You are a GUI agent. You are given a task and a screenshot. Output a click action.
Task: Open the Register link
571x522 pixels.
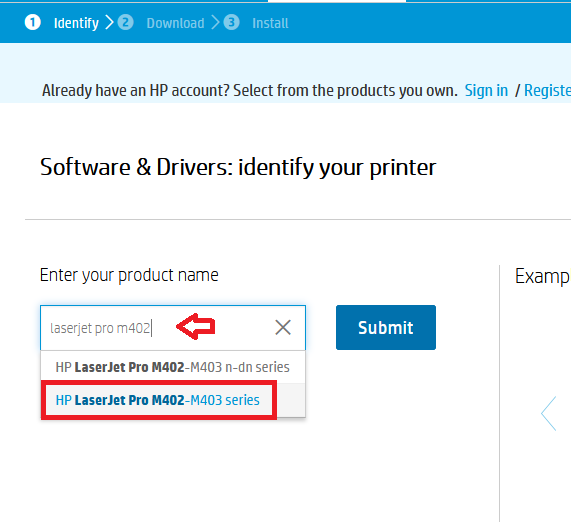(x=547, y=90)
